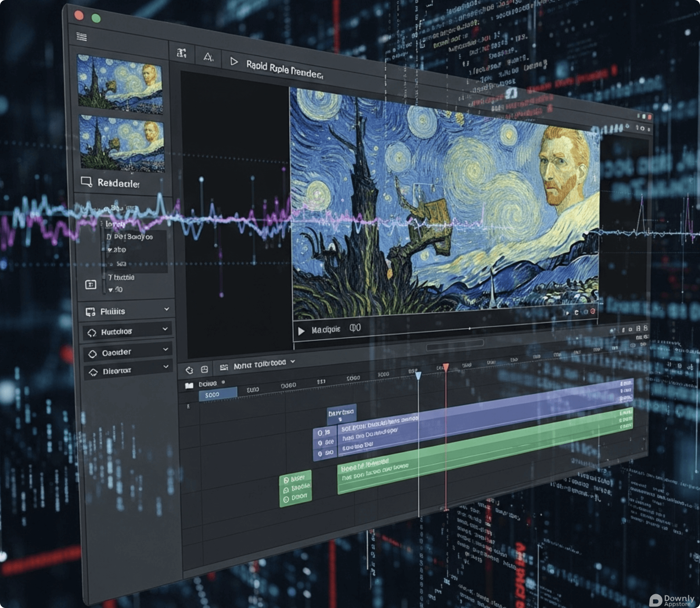
Task: Toggle the circle in the 8ce track row
Action: pyautogui.click(x=320, y=443)
